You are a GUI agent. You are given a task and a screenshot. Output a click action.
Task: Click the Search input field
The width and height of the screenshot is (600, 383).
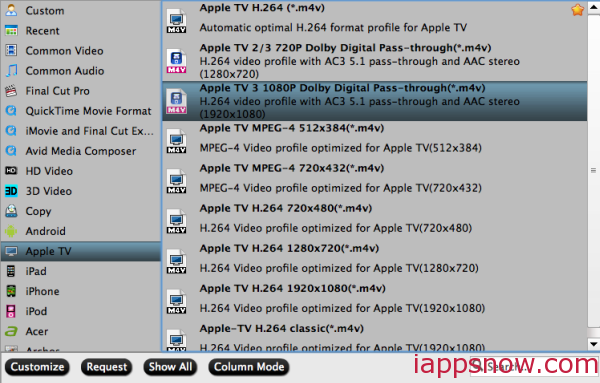[534, 367]
